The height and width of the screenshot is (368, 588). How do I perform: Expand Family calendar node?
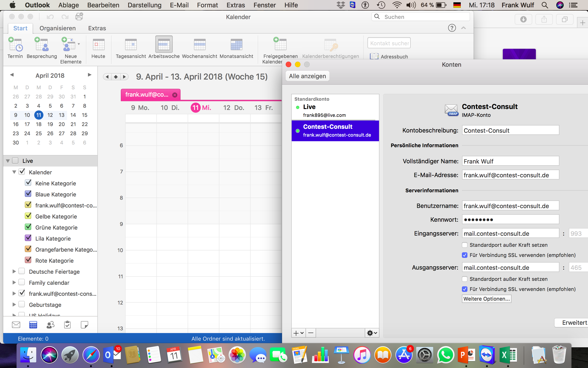[x=14, y=282]
